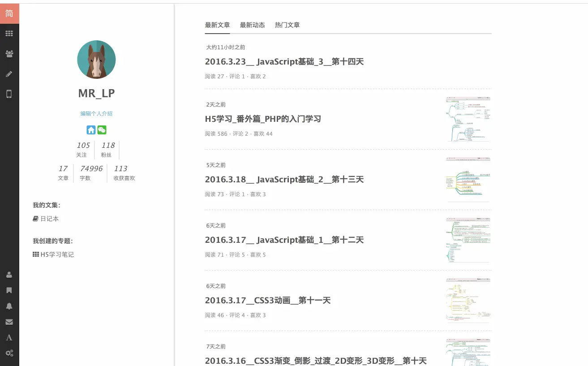Click the 74996 字数 word count

[91, 173]
